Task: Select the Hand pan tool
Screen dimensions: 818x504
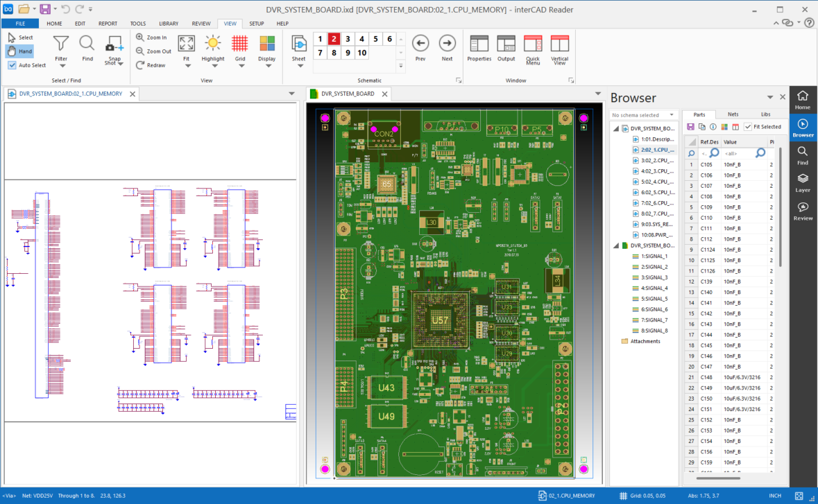Action: 19,51
